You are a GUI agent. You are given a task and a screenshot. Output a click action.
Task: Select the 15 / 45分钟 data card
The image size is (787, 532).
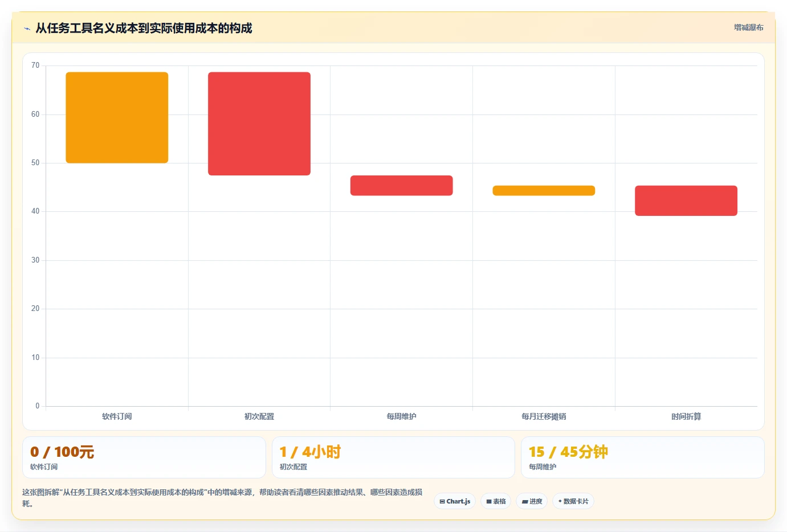643,457
